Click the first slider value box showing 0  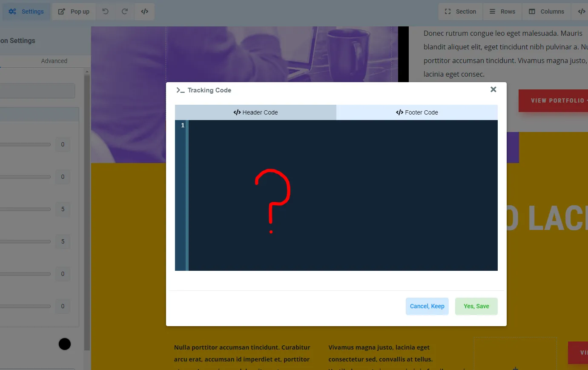63,144
